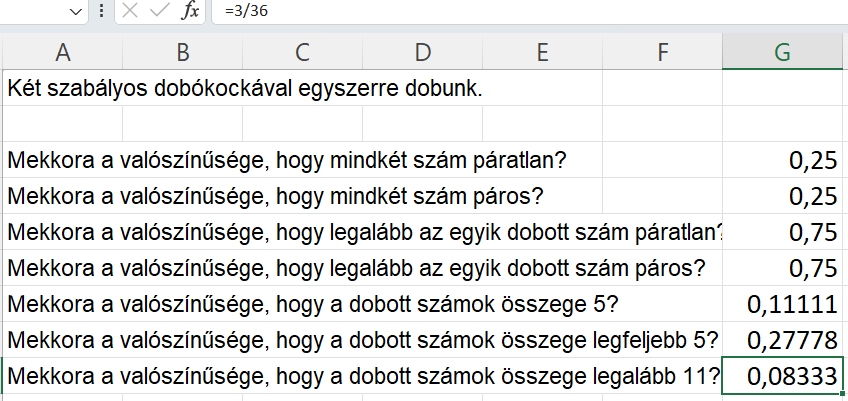Click the Insert Function fx icon
The width and height of the screenshot is (848, 401).
coord(190,11)
